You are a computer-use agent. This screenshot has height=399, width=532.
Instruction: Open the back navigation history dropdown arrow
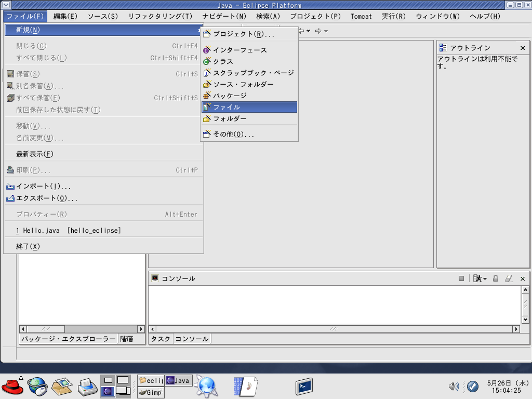coord(309,31)
